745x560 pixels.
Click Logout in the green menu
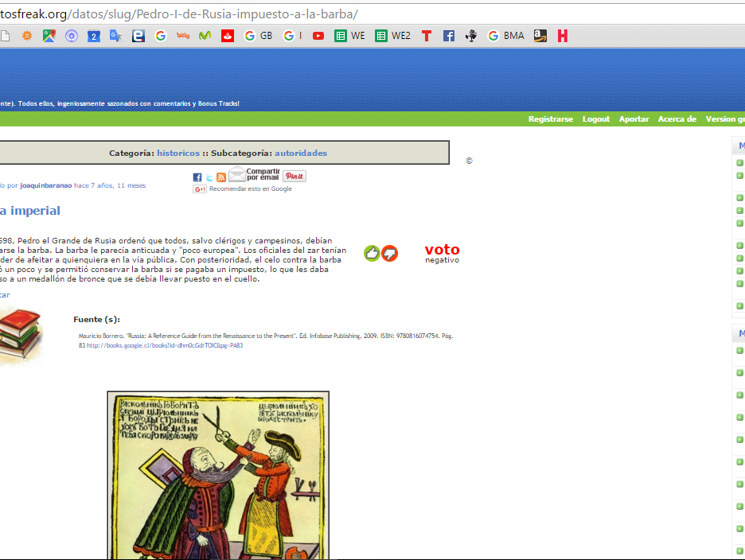[x=596, y=119]
